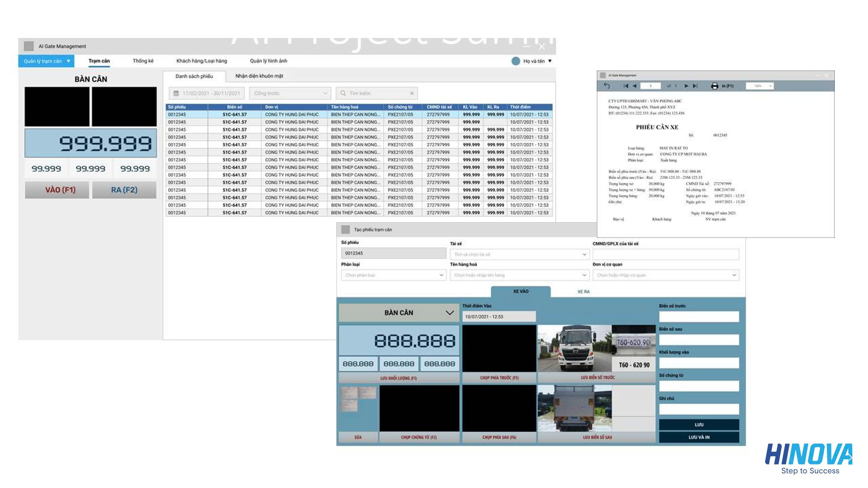868x488 pixels.
Task: Go to first page in print preview
Action: click(626, 86)
